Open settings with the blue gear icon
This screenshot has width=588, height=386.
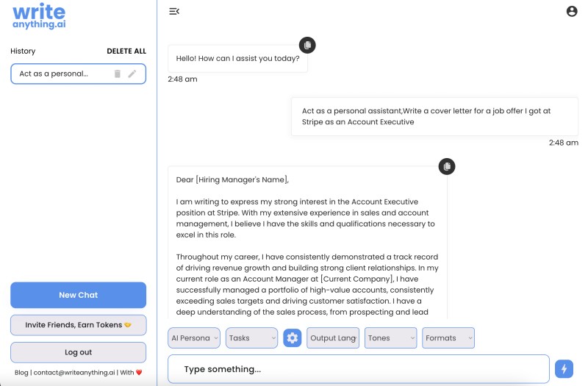tap(292, 337)
